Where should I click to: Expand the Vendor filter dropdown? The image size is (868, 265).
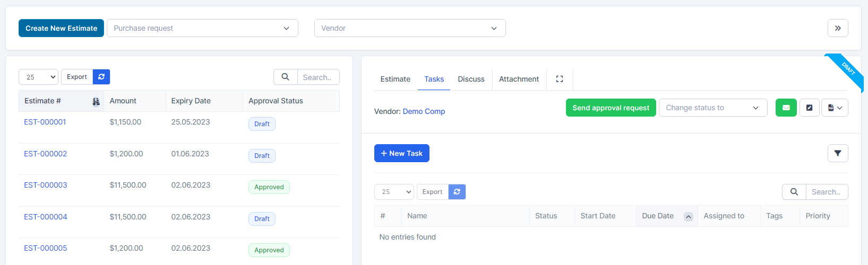click(x=409, y=28)
